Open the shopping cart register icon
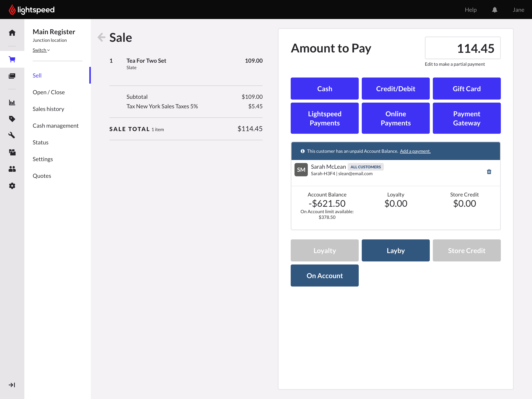The image size is (532, 399). pos(12,59)
